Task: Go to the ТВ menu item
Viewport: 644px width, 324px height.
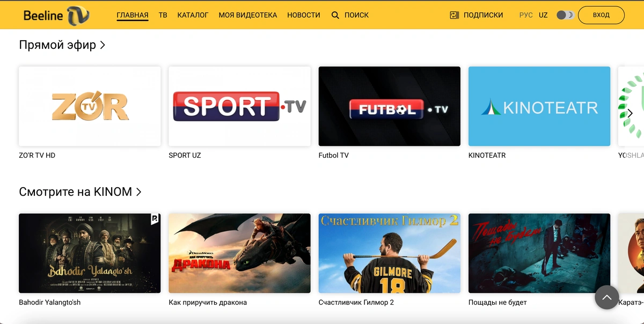Action: pyautogui.click(x=163, y=15)
